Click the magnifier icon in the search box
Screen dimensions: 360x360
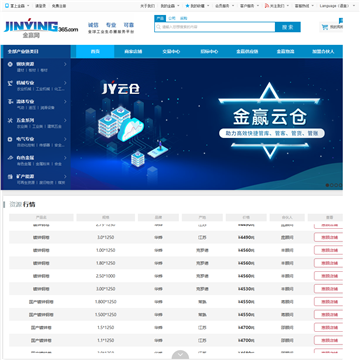(159, 27)
